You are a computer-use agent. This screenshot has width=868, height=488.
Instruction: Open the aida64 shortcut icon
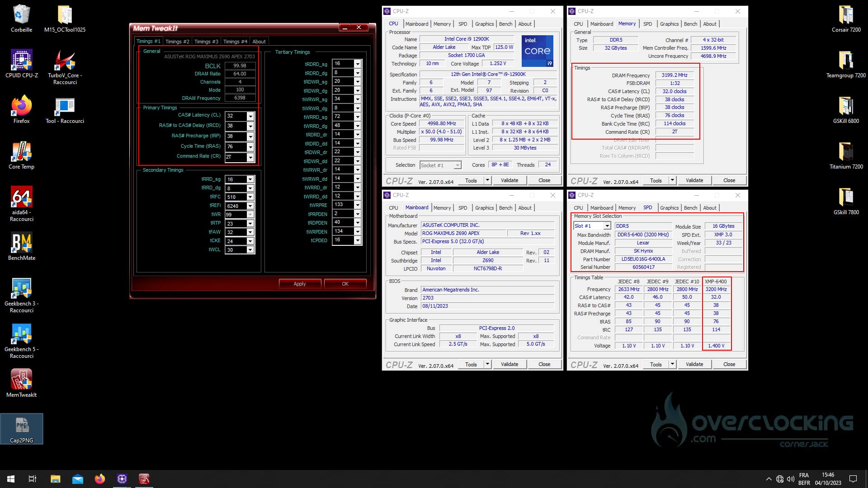(x=21, y=204)
